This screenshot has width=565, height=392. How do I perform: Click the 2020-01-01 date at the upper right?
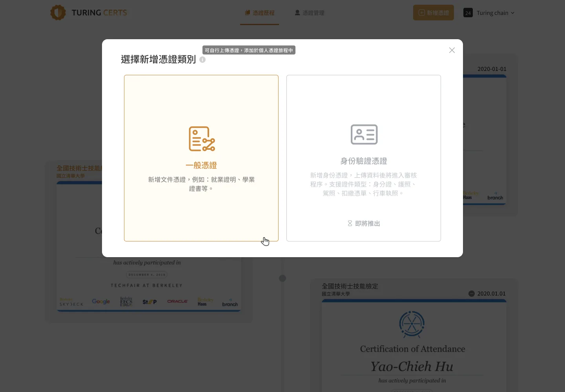coord(492,69)
